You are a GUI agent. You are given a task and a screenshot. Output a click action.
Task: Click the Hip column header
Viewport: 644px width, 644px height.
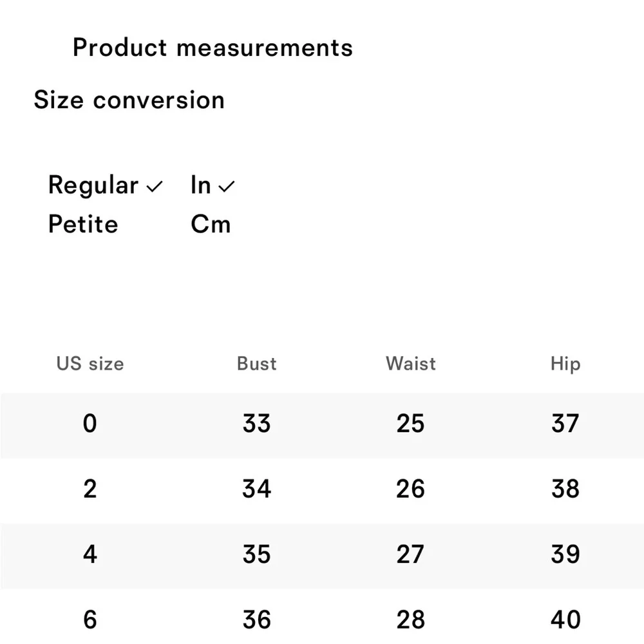tap(565, 365)
